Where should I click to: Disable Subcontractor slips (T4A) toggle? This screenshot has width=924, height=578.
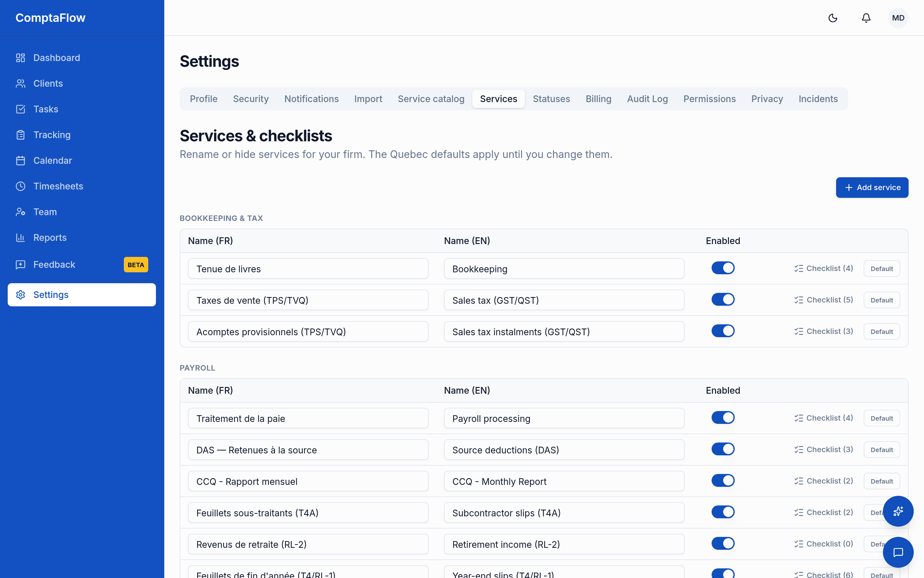pos(723,512)
